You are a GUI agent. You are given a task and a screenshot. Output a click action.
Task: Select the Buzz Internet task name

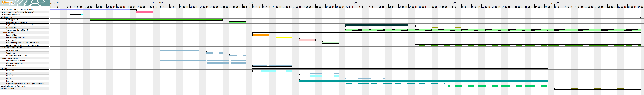click(11, 66)
